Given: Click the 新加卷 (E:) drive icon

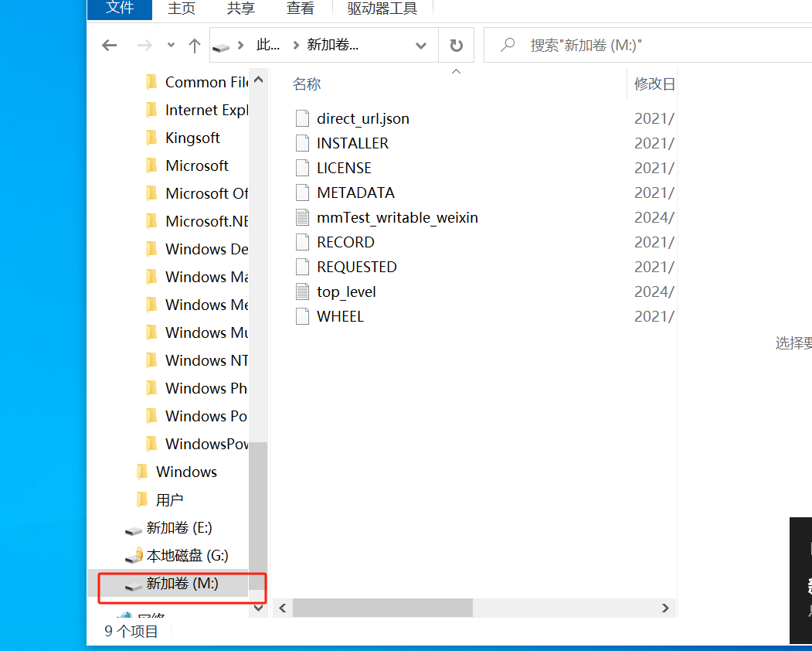Looking at the screenshot, I should (134, 528).
